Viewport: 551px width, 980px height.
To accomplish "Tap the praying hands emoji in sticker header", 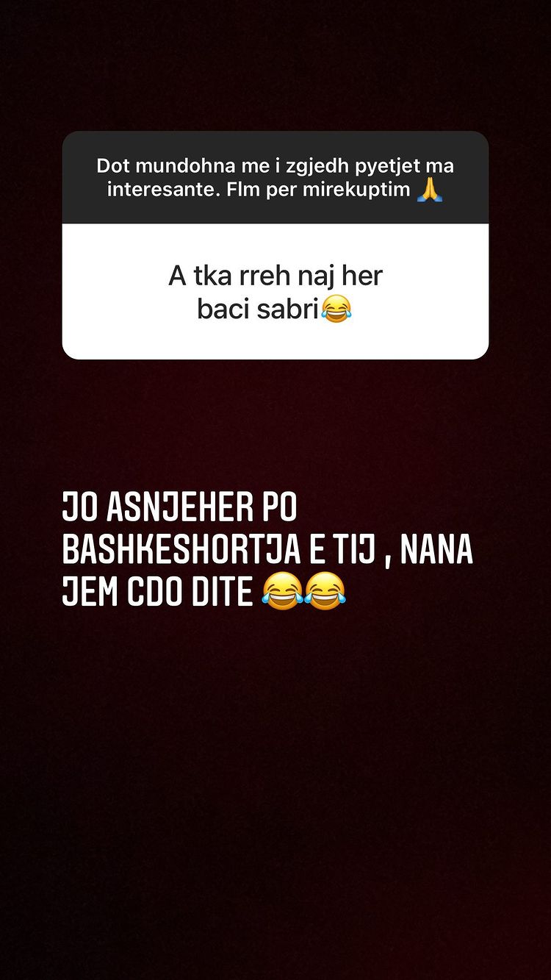I will 429,189.
